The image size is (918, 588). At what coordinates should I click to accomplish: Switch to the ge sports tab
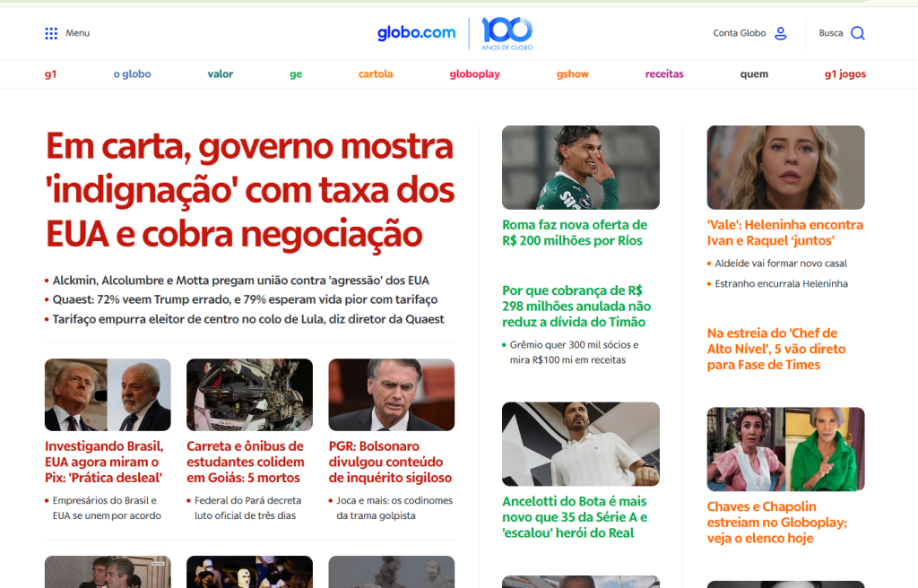pos(296,73)
